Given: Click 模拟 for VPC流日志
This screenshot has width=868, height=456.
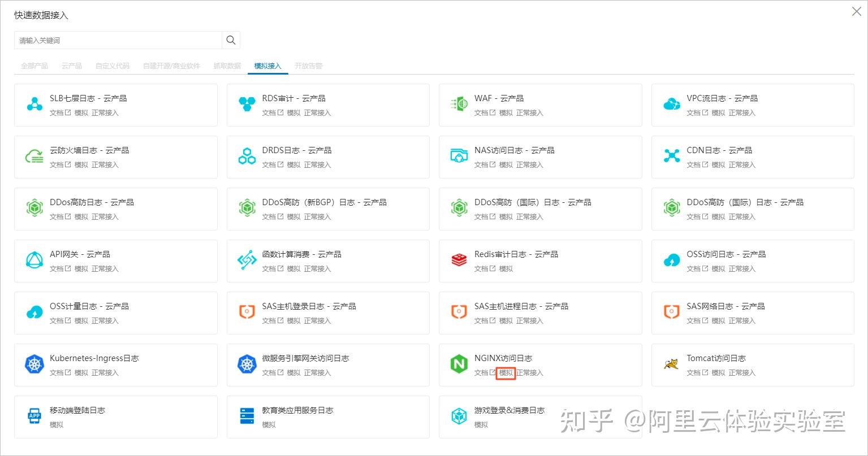Looking at the screenshot, I should tap(719, 113).
